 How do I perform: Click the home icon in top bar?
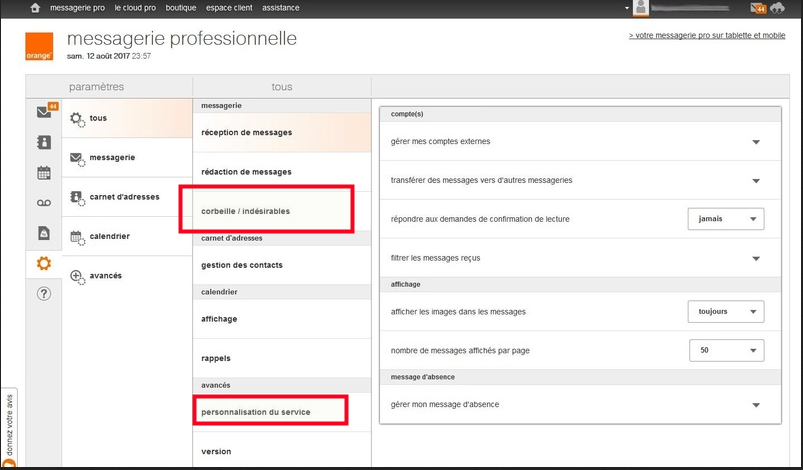pos(36,8)
